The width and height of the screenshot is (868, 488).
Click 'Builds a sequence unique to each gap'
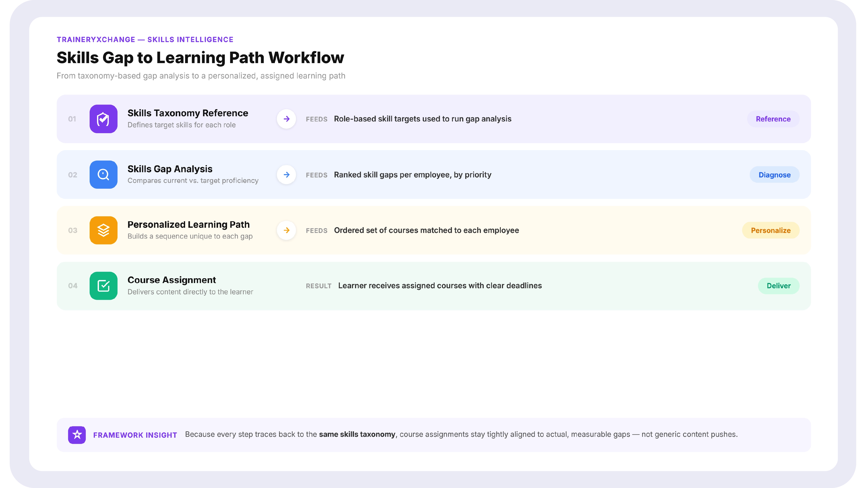tap(190, 236)
